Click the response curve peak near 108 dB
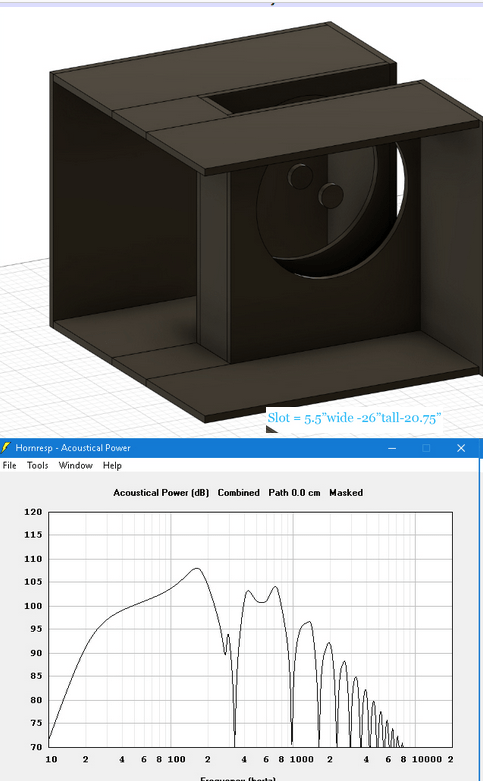Viewport: 483px width, 781px height. (197, 568)
